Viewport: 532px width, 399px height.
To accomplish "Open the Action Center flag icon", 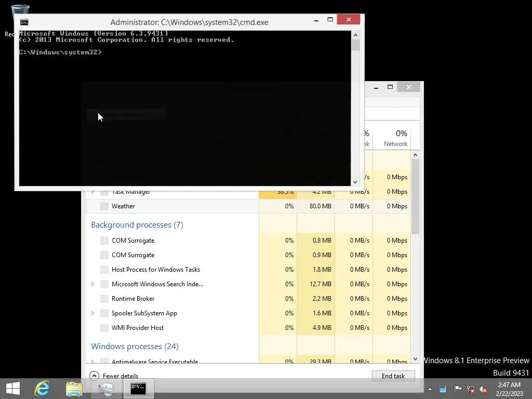I will tap(457, 389).
